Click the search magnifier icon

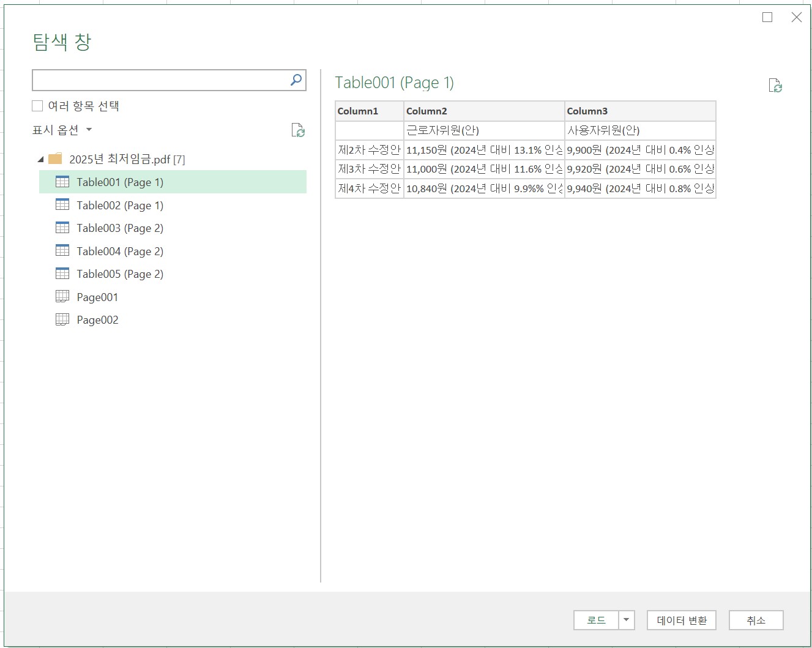tap(296, 80)
